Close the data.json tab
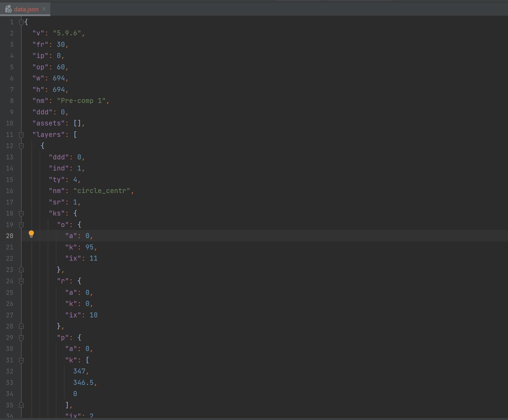Screen dimensions: 508x420 point(44,9)
